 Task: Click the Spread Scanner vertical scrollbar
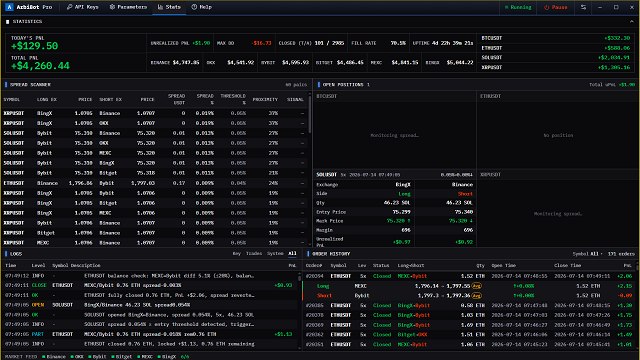tap(309, 114)
